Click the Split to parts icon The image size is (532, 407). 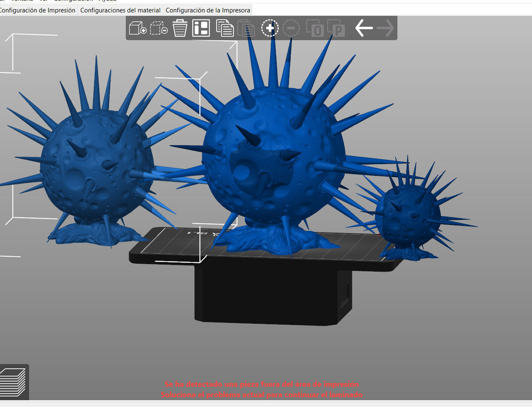336,28
